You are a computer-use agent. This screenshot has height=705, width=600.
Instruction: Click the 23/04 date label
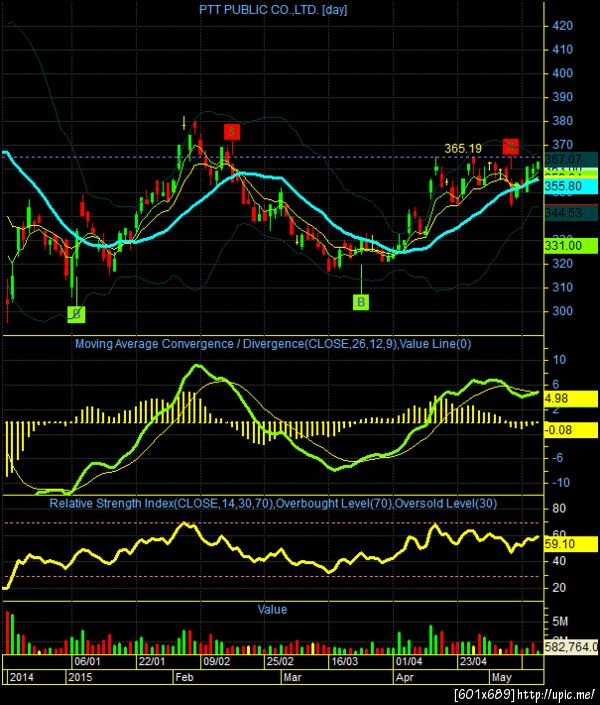tap(474, 661)
